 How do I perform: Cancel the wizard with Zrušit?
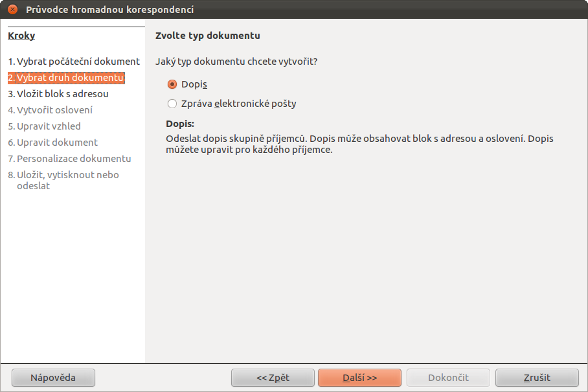click(537, 378)
